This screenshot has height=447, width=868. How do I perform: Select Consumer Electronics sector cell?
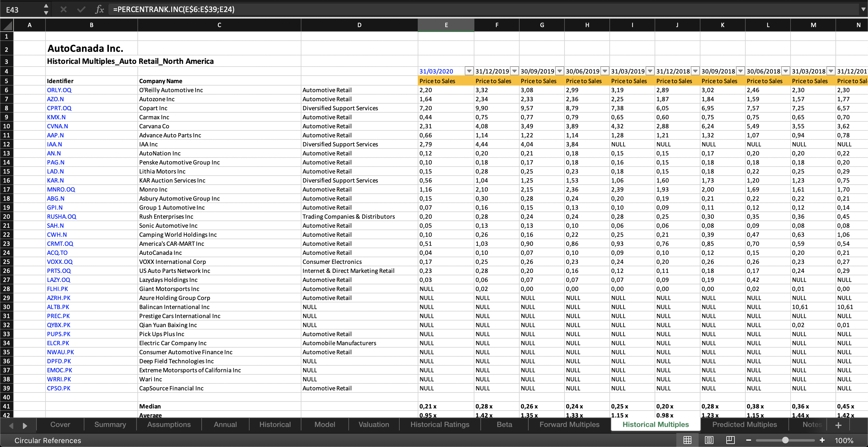coord(359,262)
